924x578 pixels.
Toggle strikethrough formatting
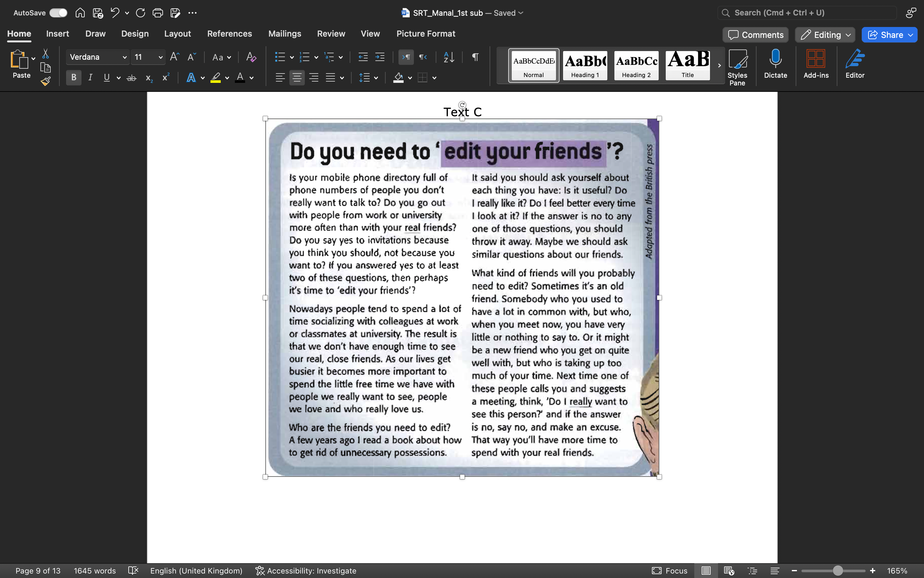[x=131, y=78]
